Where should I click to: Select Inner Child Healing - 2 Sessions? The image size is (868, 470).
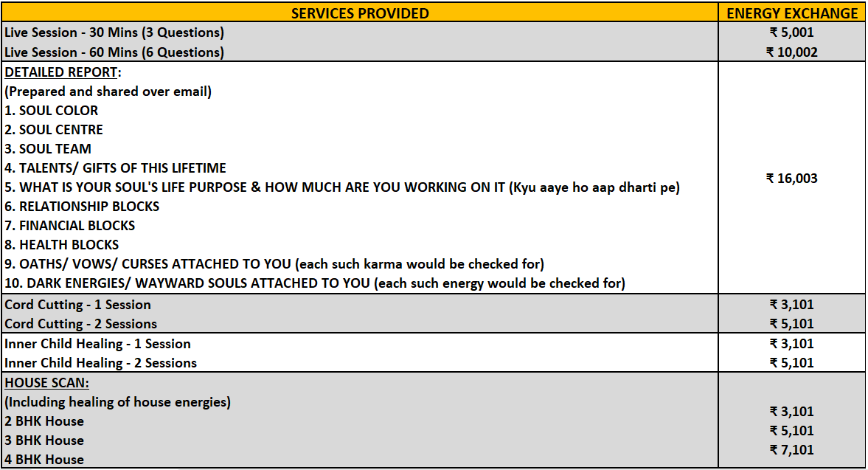tap(100, 363)
